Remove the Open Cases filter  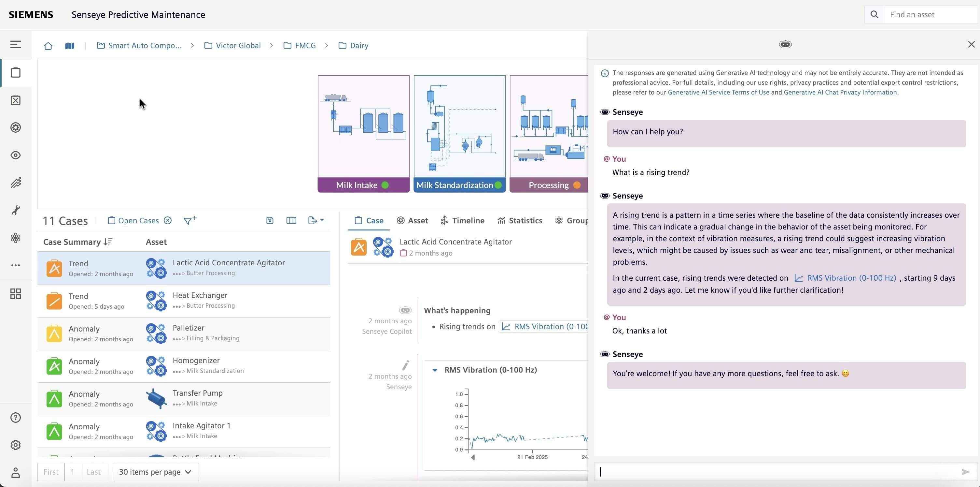[168, 220]
